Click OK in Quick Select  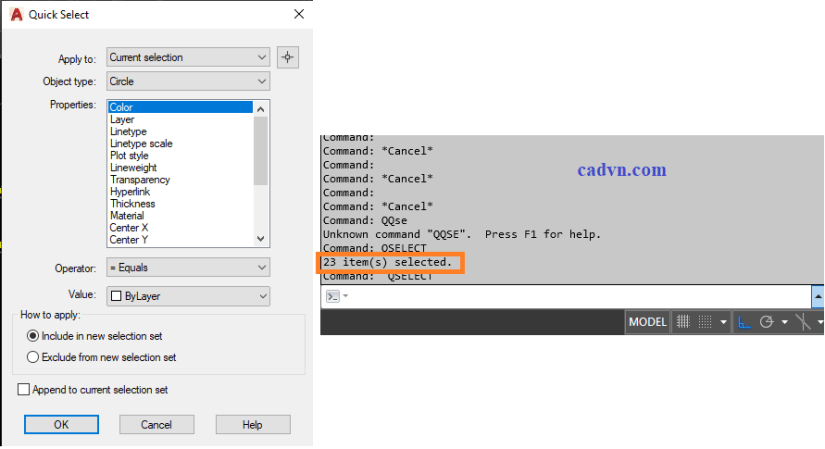[x=61, y=424]
